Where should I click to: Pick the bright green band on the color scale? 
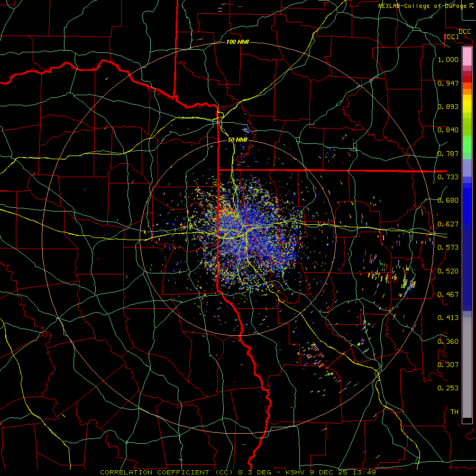(467, 144)
